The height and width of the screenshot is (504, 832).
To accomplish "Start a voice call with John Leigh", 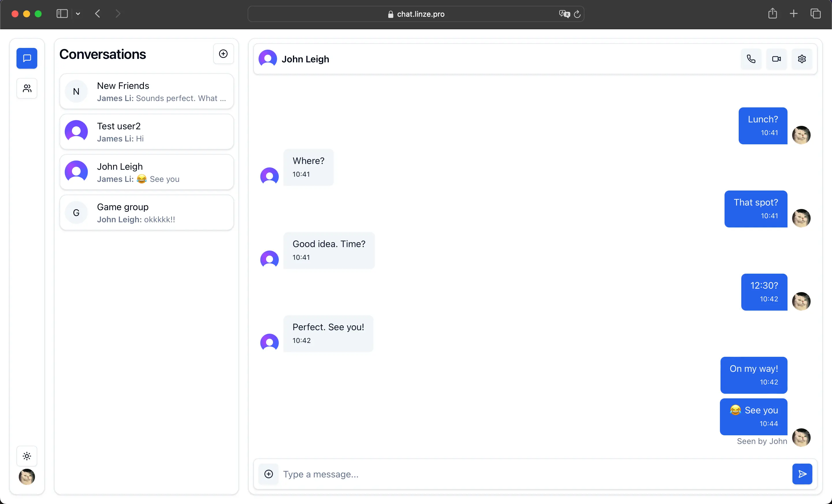I will click(x=751, y=59).
